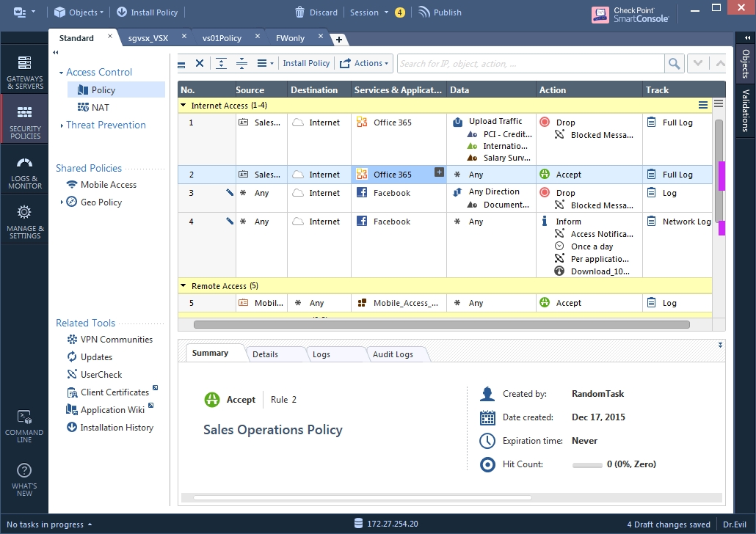This screenshot has height=534, width=756.
Task: Open the Actions dropdown
Action: tap(365, 64)
